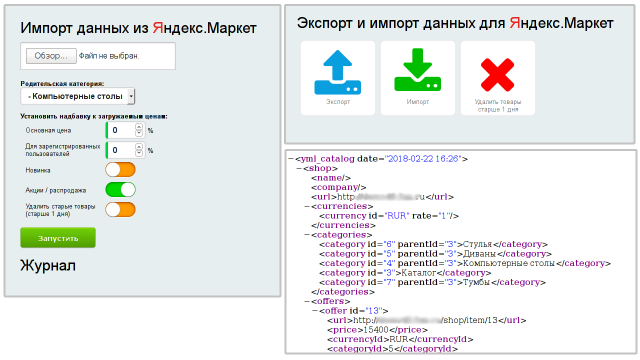Click the green Import download icon
The width and height of the screenshot is (640, 360).
pos(418,70)
